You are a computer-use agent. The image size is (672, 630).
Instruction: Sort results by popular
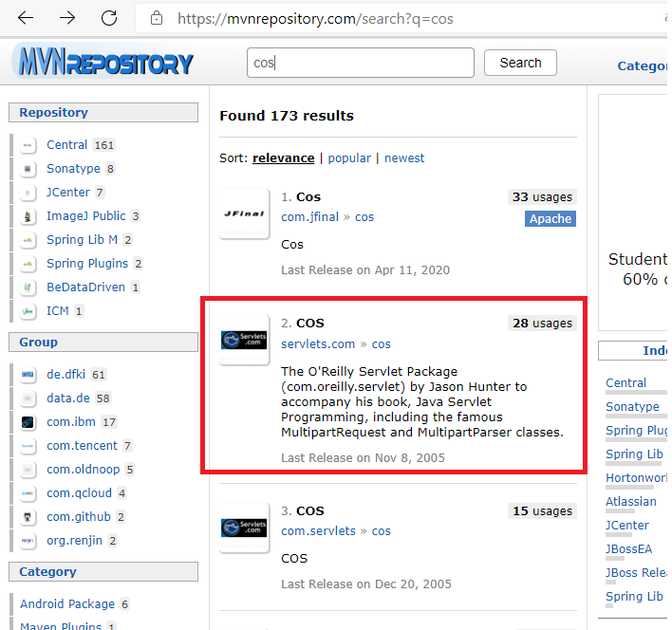click(x=349, y=158)
